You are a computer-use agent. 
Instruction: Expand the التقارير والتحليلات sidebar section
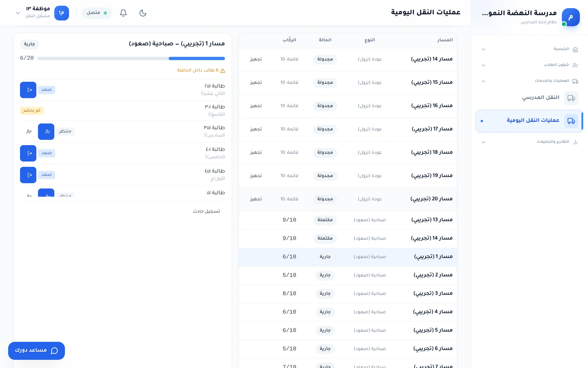pos(483,142)
